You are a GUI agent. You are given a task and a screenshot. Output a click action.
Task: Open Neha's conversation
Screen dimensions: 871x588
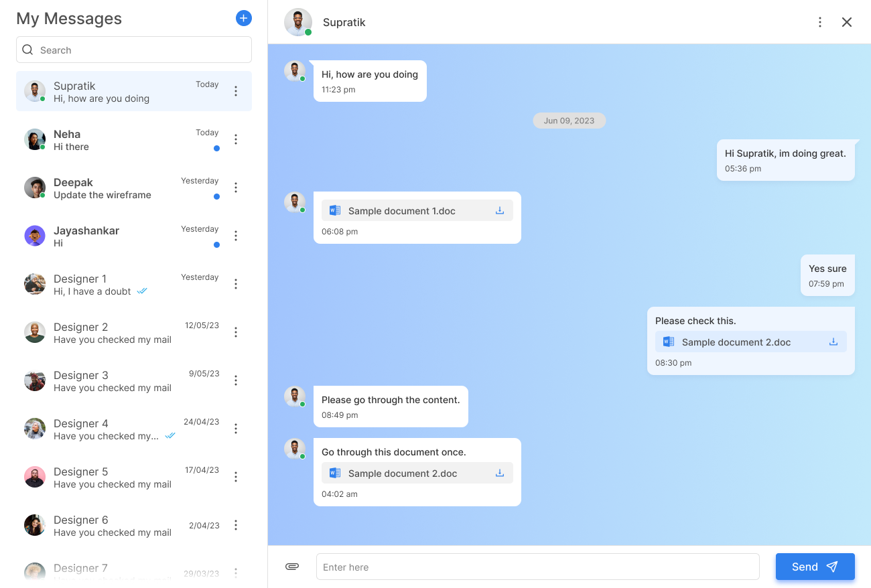point(134,139)
